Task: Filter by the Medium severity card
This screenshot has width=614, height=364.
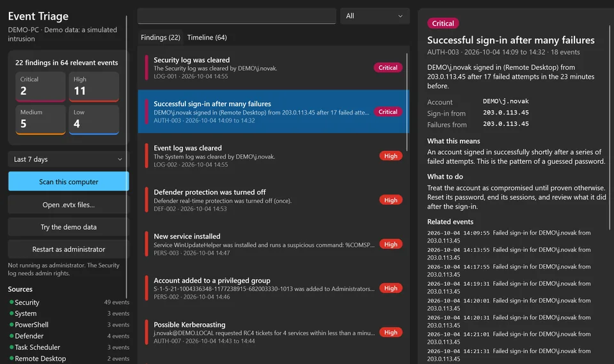Action: (40, 120)
